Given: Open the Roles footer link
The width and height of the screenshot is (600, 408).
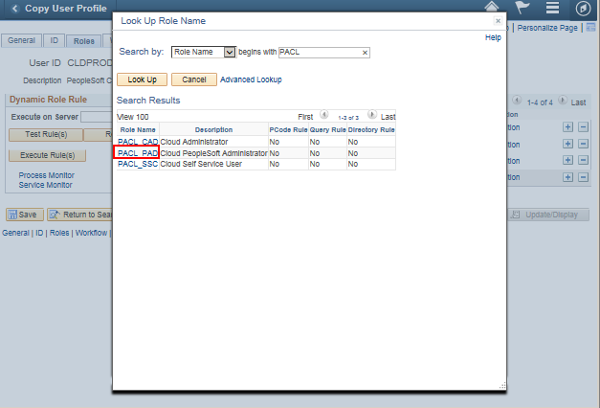Looking at the screenshot, I should click(59, 233).
